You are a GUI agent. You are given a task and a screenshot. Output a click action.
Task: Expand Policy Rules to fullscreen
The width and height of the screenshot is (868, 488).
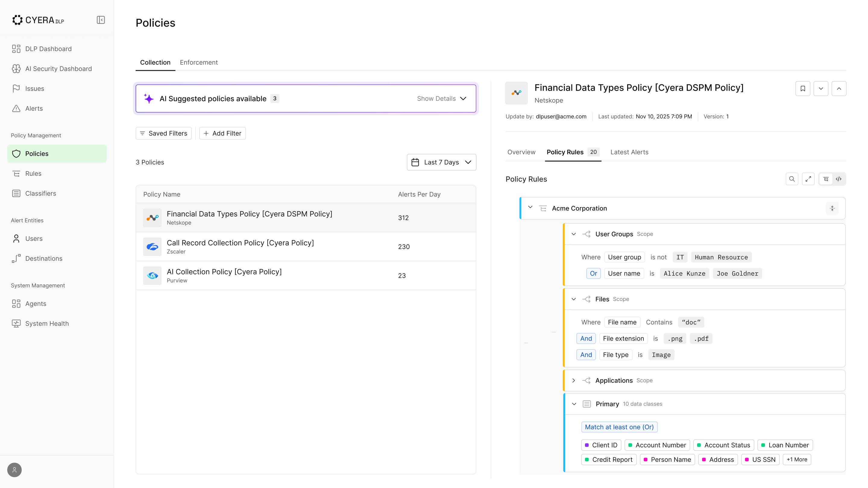(808, 179)
